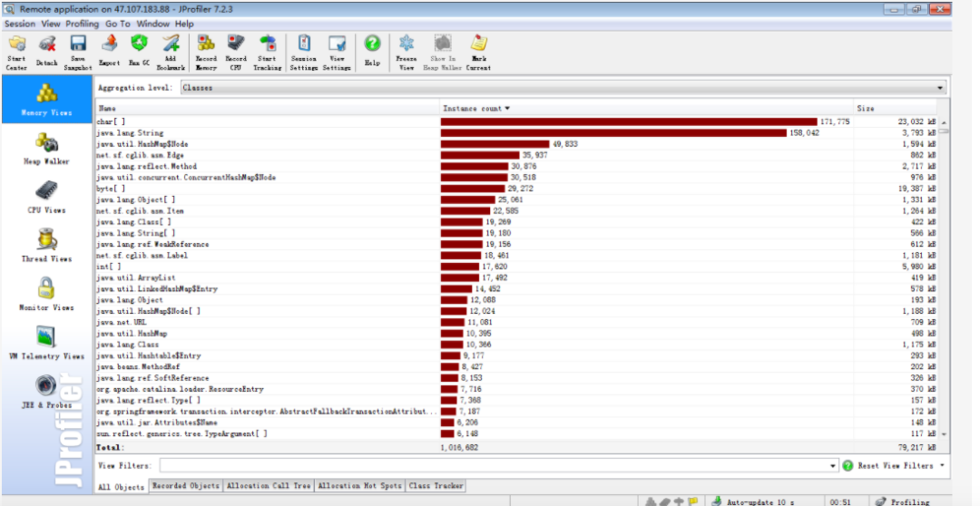Switch to the Recorded Objects tab

click(186, 485)
